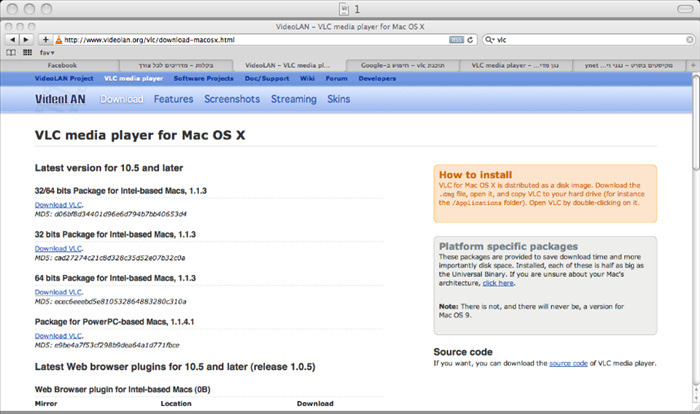Click the 'Mirror' column header
Screen dimensions: 700x414
click(x=46, y=404)
